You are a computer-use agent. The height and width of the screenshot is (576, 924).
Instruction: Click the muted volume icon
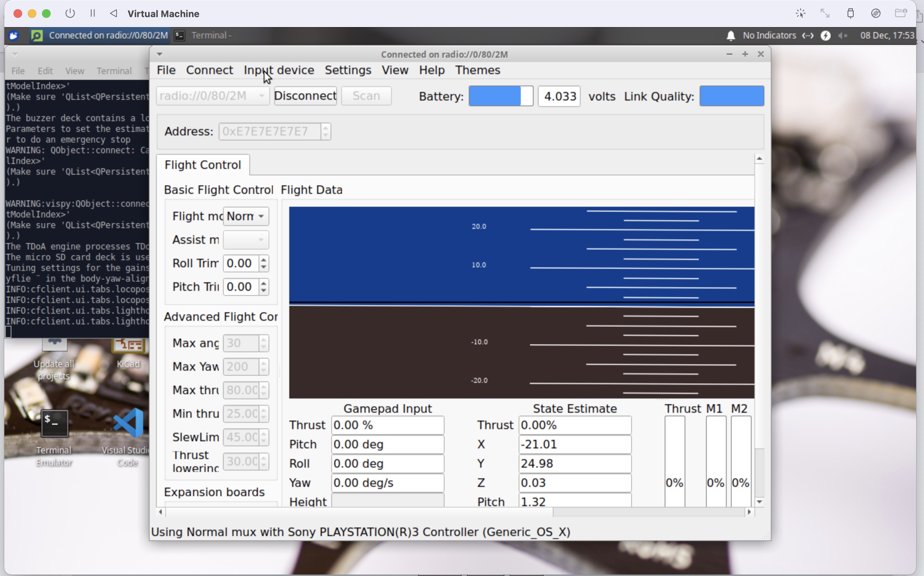(x=842, y=35)
